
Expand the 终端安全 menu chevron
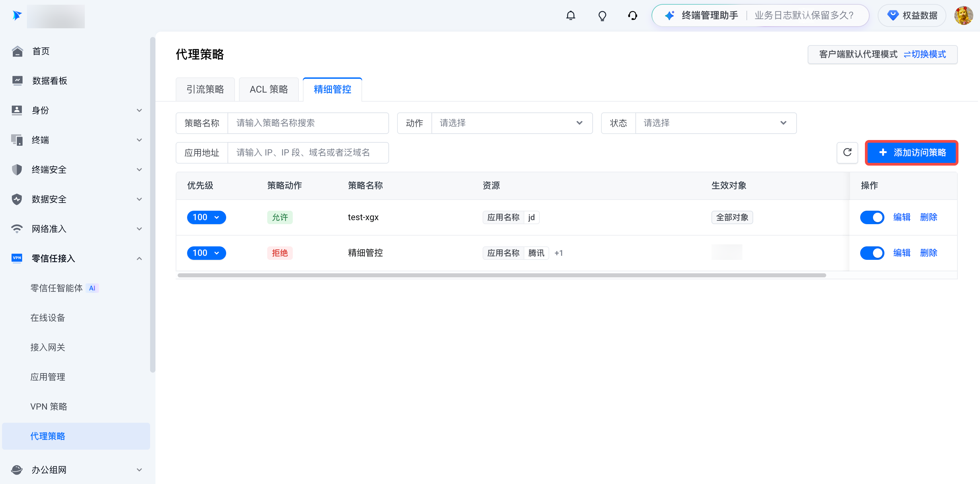[139, 170]
